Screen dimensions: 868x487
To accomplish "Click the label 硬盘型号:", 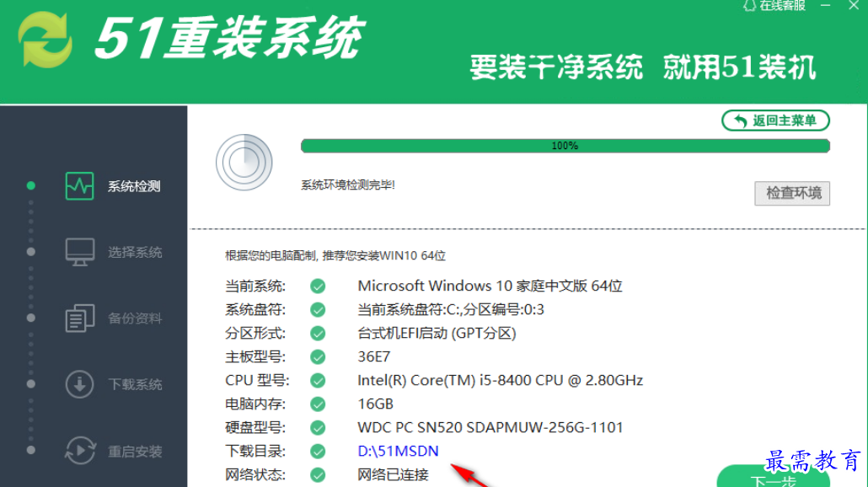I will (x=255, y=428).
